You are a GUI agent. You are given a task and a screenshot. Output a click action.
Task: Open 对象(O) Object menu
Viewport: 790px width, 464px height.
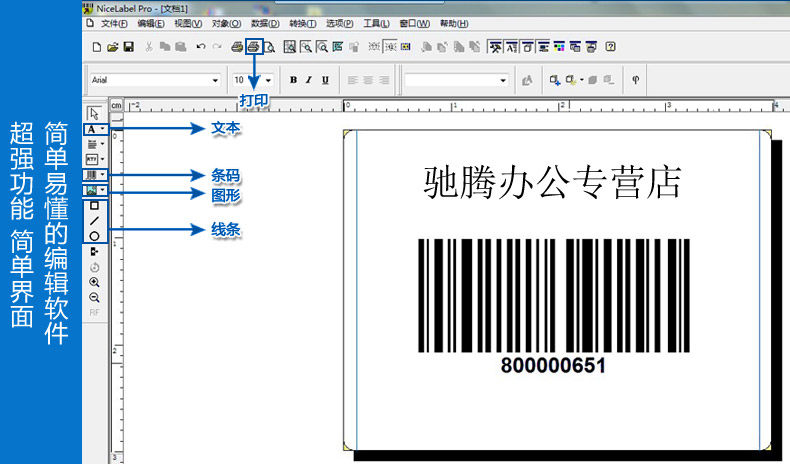[226, 24]
